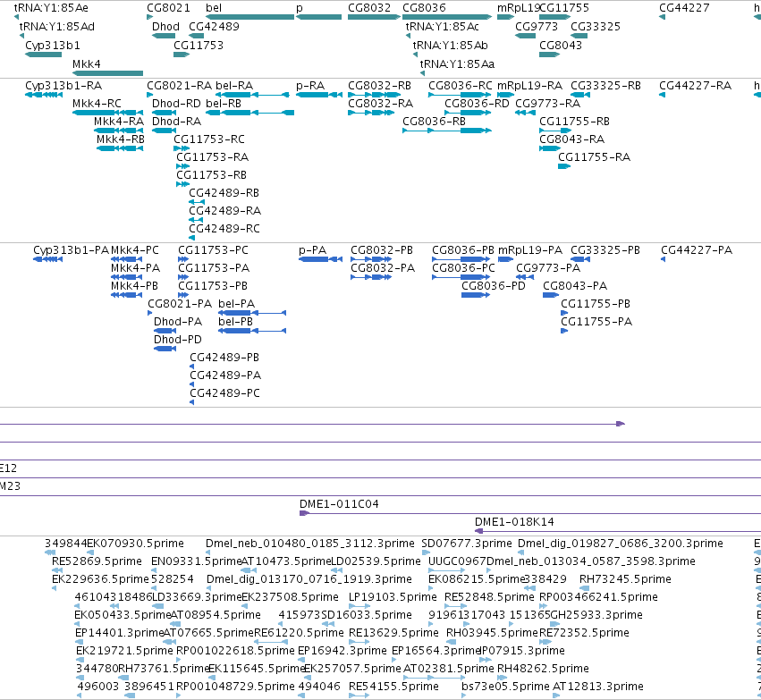Click the Dhod gene bar
761x700 pixels.
pos(164,36)
